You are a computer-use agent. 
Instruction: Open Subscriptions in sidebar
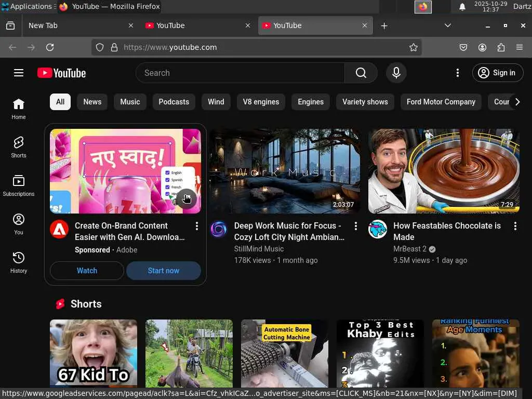[19, 185]
